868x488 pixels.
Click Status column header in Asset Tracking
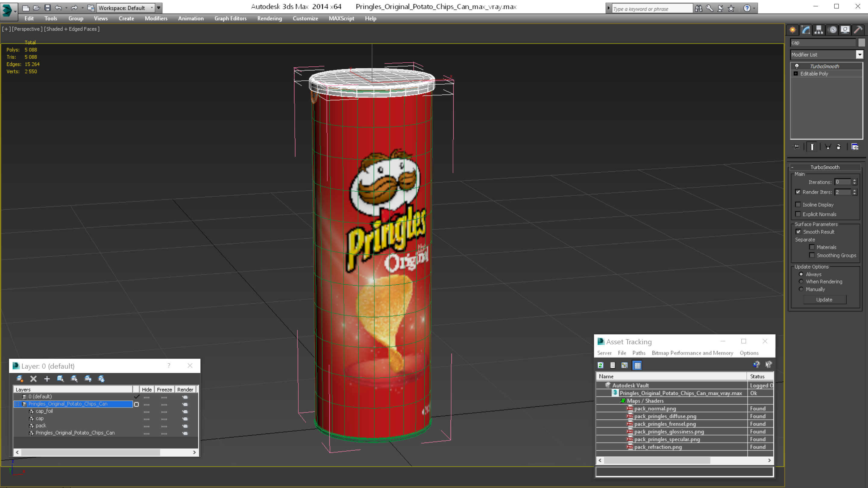pos(760,376)
